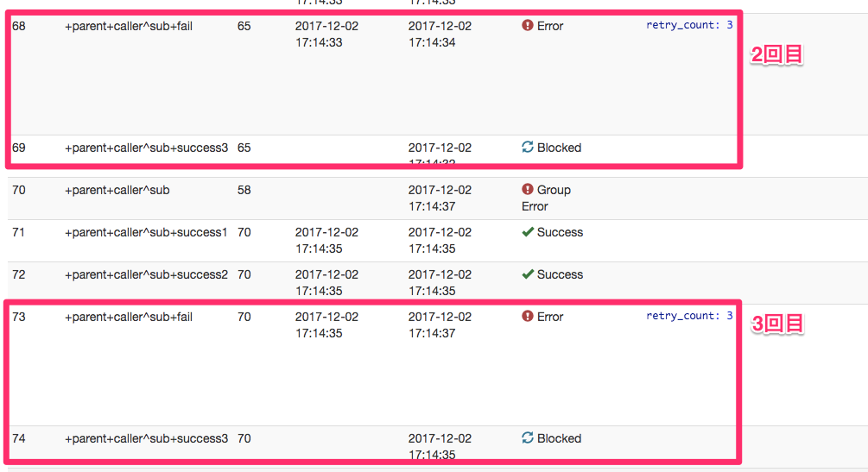
Task: Click the 3回目 annotation label
Action: coord(777,324)
